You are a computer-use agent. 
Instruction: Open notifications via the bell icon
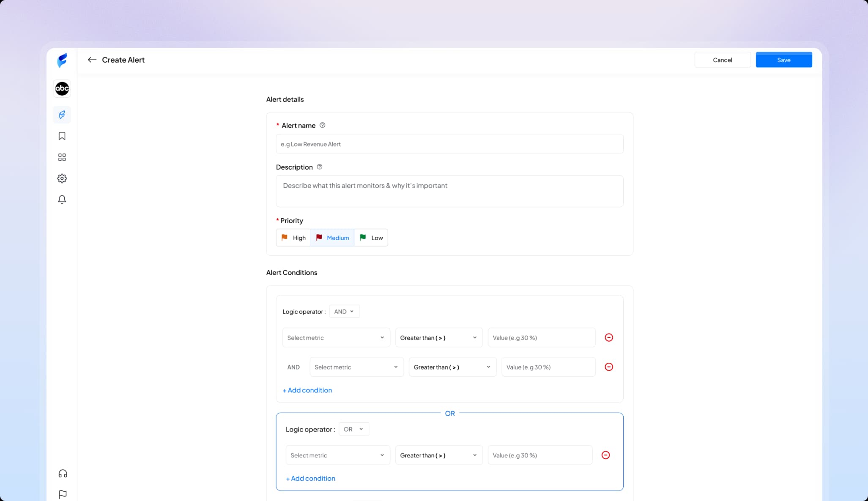pyautogui.click(x=62, y=199)
